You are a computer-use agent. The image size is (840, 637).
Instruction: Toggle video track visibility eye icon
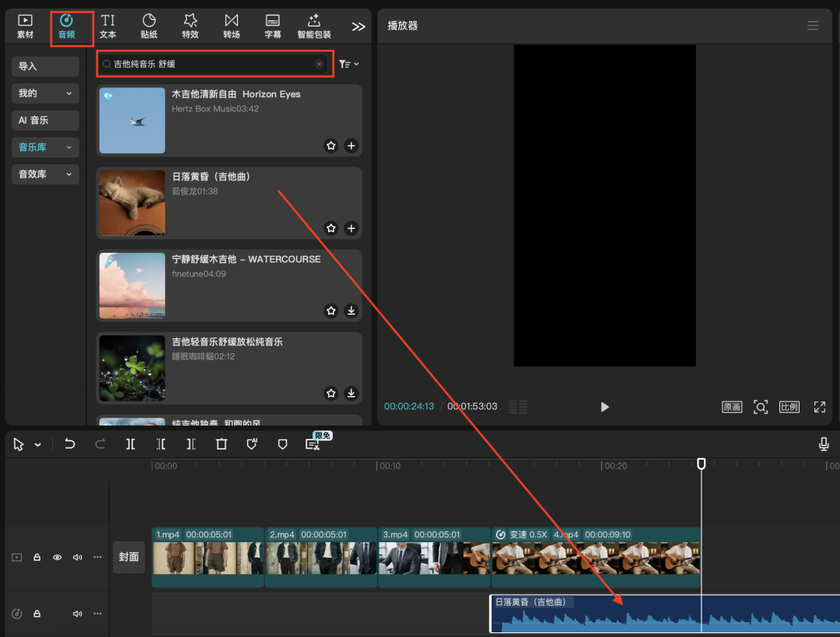point(57,558)
